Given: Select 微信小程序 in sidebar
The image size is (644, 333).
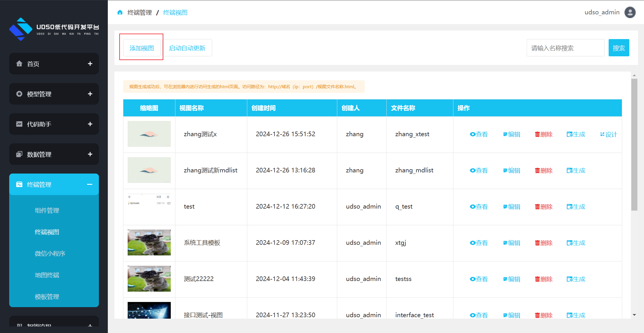Looking at the screenshot, I should (50, 253).
